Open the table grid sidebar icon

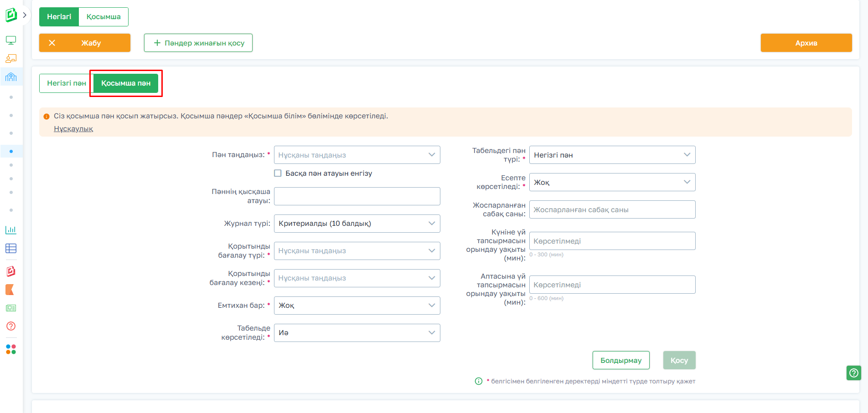click(x=11, y=248)
